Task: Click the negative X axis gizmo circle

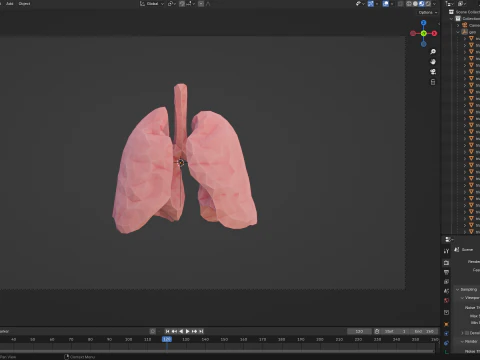Action: click(x=413, y=33)
